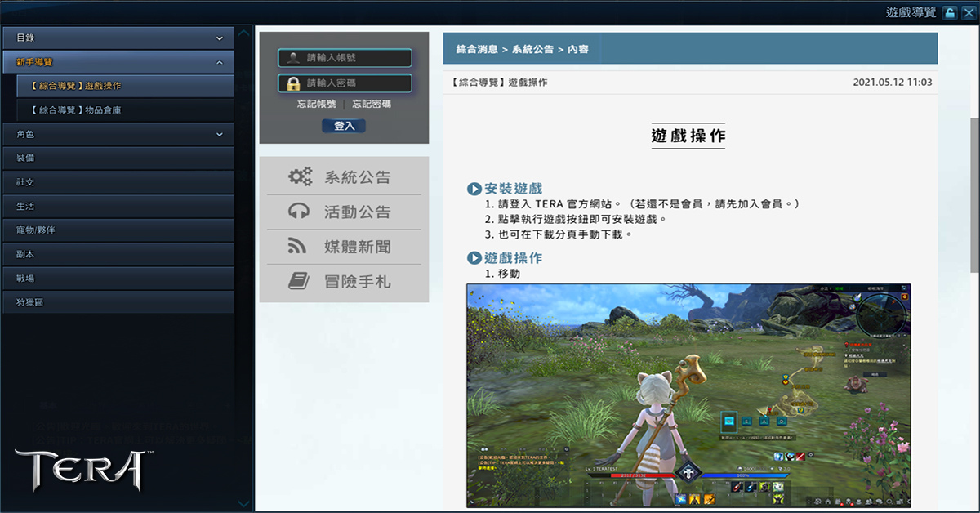This screenshot has height=513, width=980.
Task: Click the play arrow icon beside 遊戲操作 heading
Action: pos(474,258)
